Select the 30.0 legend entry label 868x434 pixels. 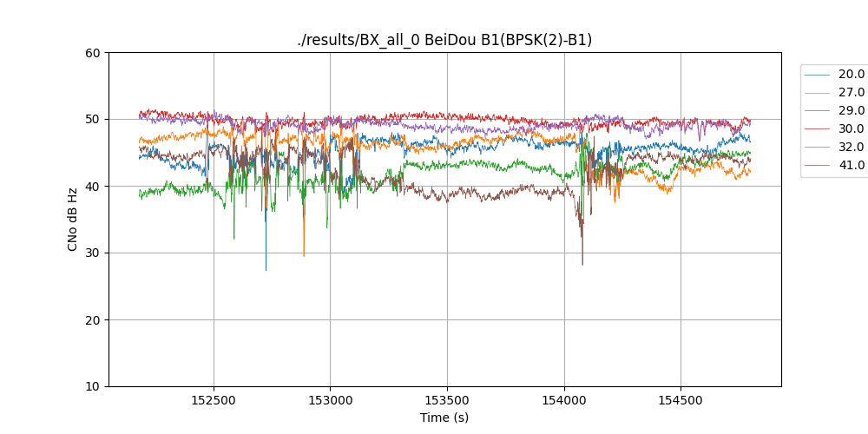(x=851, y=129)
